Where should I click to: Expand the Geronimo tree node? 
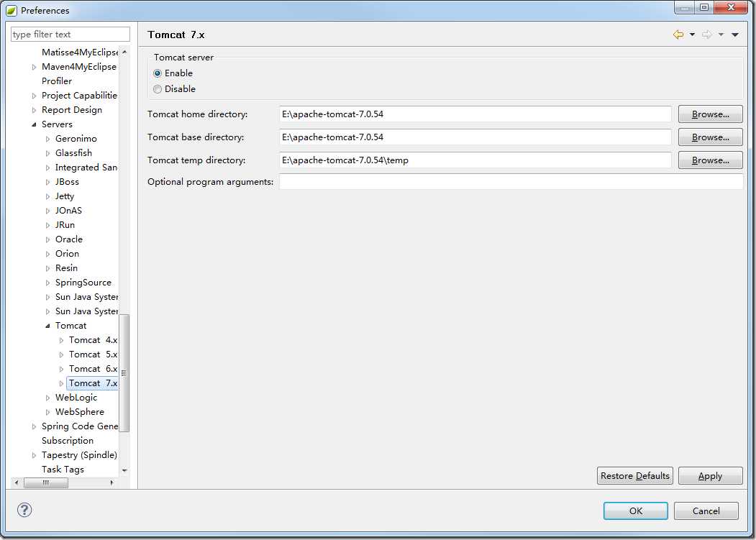click(x=47, y=139)
